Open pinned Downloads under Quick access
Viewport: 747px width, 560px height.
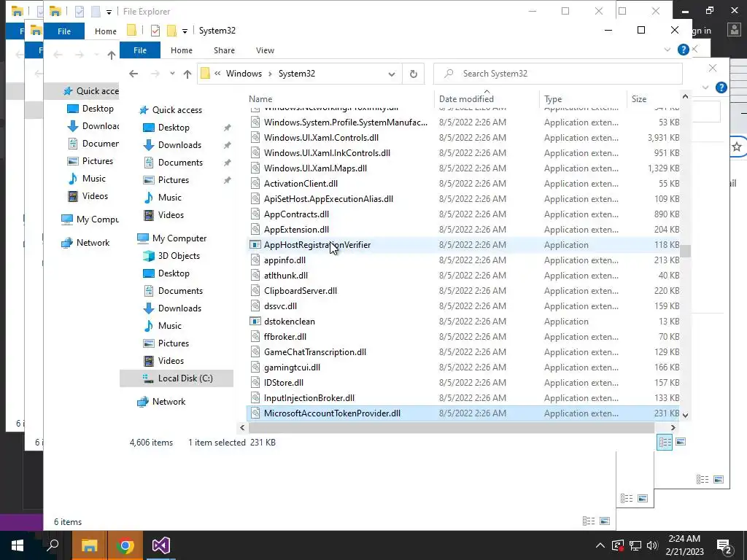coord(179,145)
